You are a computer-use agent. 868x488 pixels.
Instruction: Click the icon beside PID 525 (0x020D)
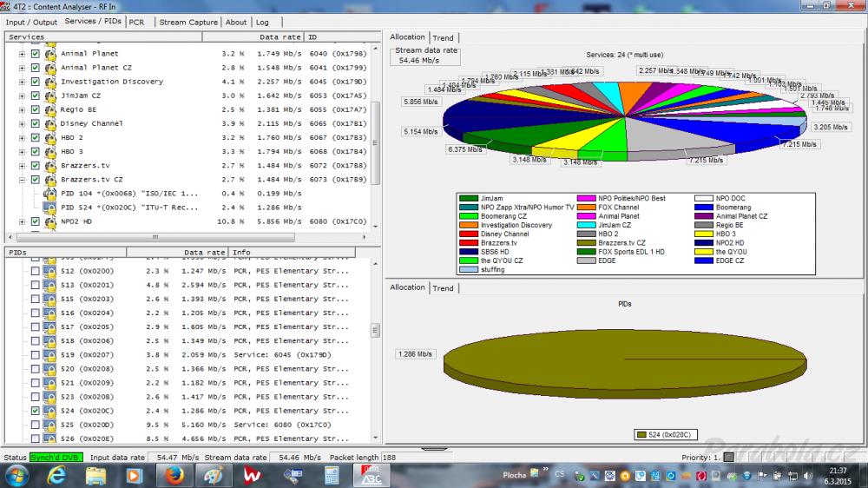[x=49, y=425]
